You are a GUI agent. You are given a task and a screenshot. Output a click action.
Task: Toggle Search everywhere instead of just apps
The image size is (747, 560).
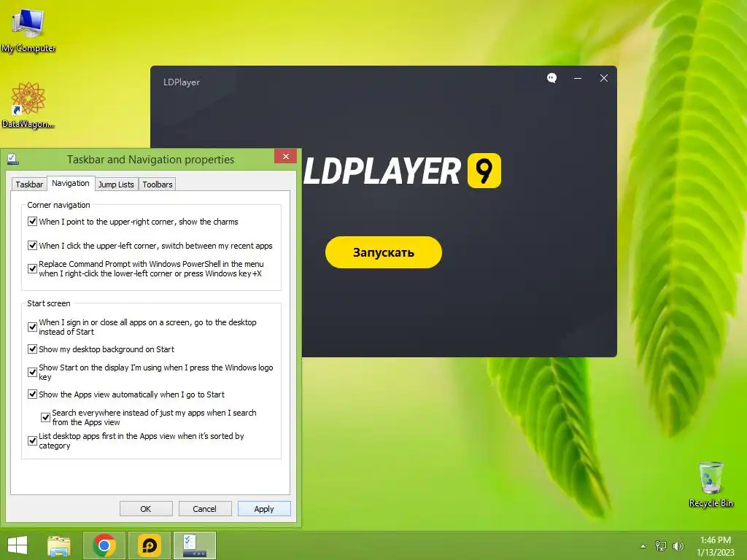click(46, 418)
